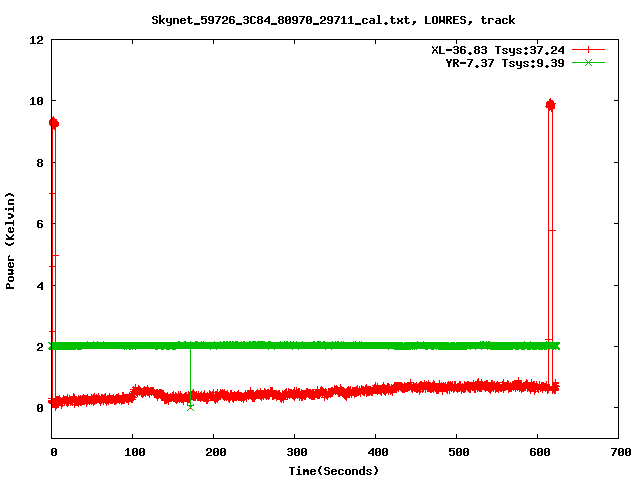Click x-axis tick label 700
Image resolution: width=640 pixels, height=480 pixels.
[x=621, y=452]
